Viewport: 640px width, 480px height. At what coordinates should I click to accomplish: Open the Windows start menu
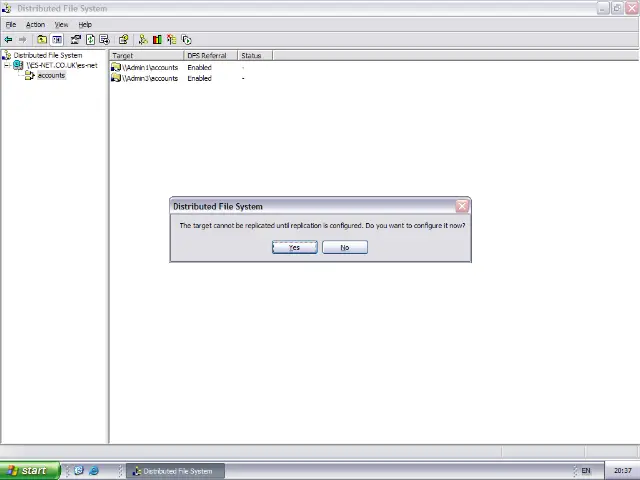(x=30, y=471)
